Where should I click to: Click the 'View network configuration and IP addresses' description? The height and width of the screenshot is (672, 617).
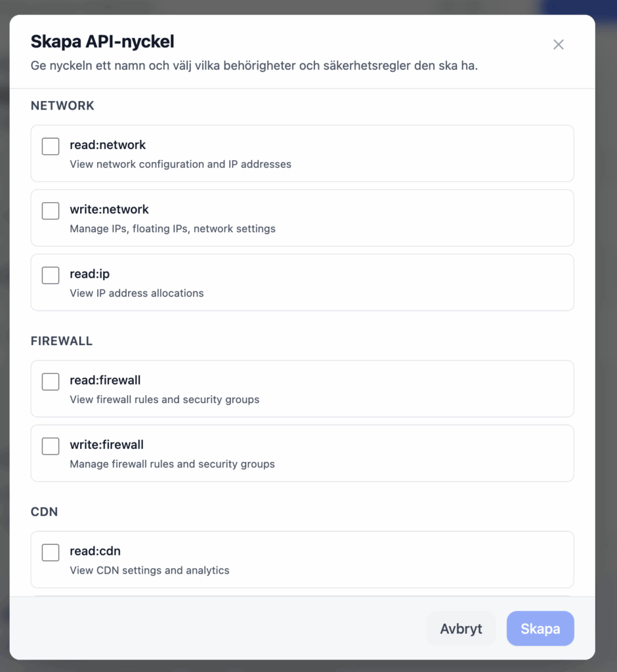(181, 164)
